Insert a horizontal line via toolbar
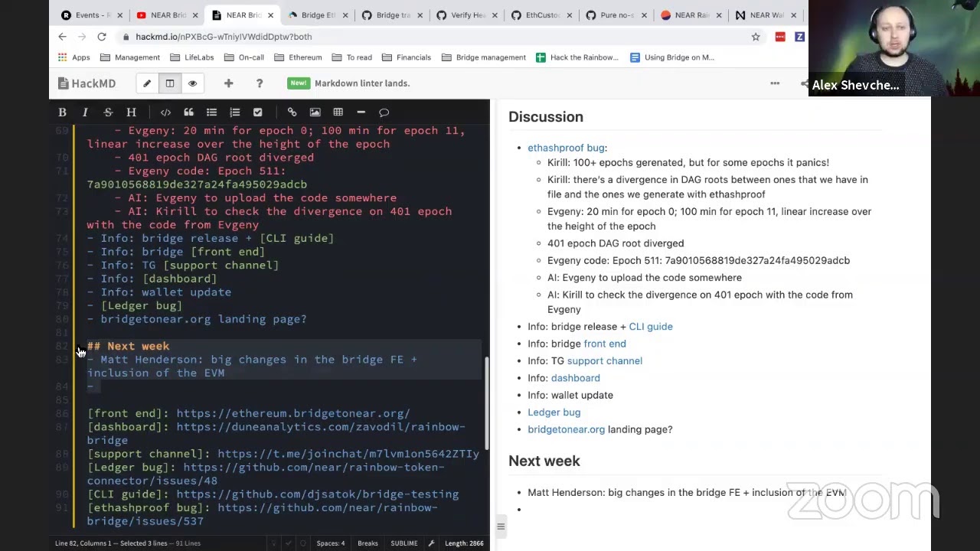 tap(361, 112)
